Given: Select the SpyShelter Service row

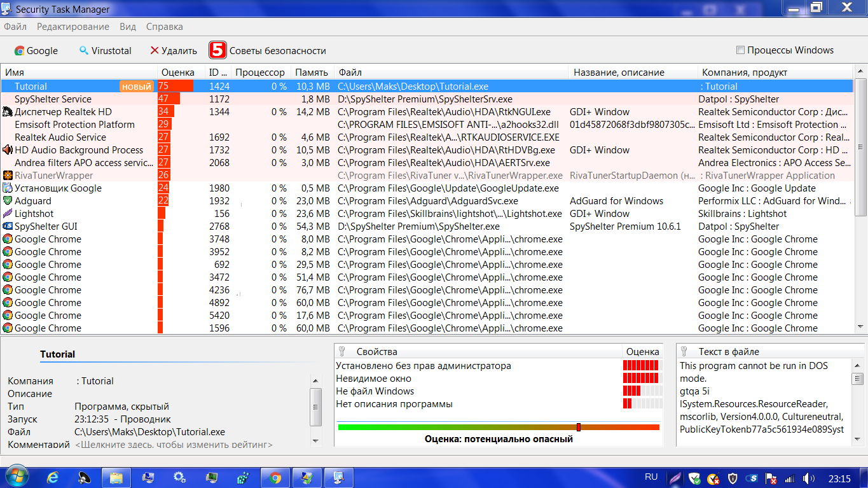Looking at the screenshot, I should [427, 99].
